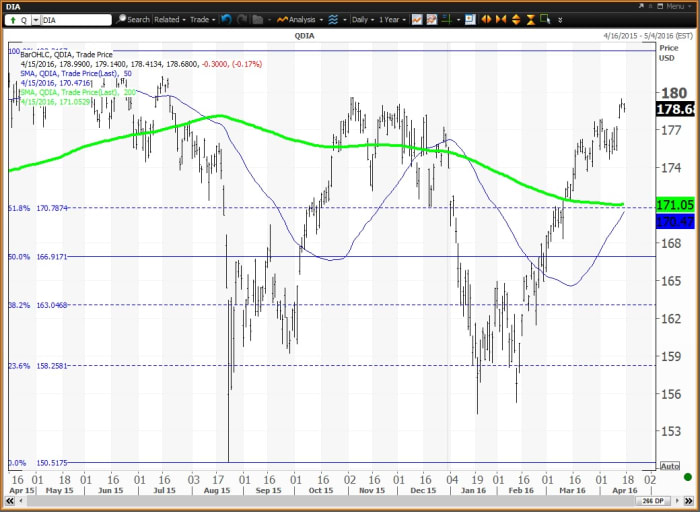This screenshot has width=700, height=512.
Task: Click the scrollbar right single arrow
Action: pos(677,501)
